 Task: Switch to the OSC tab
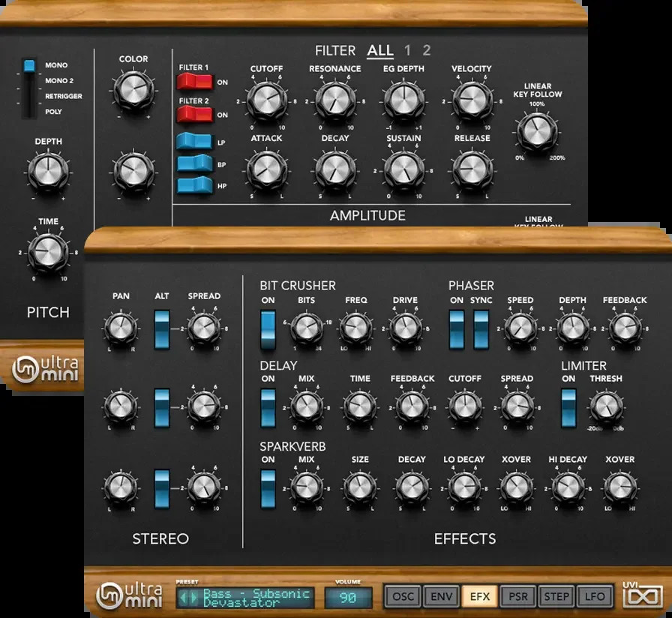[x=403, y=596]
